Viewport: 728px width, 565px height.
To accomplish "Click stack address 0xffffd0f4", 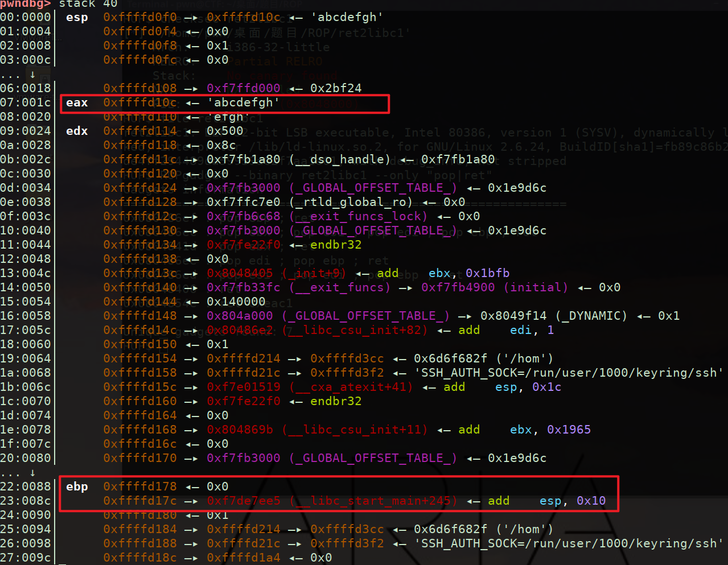I will click(x=140, y=32).
